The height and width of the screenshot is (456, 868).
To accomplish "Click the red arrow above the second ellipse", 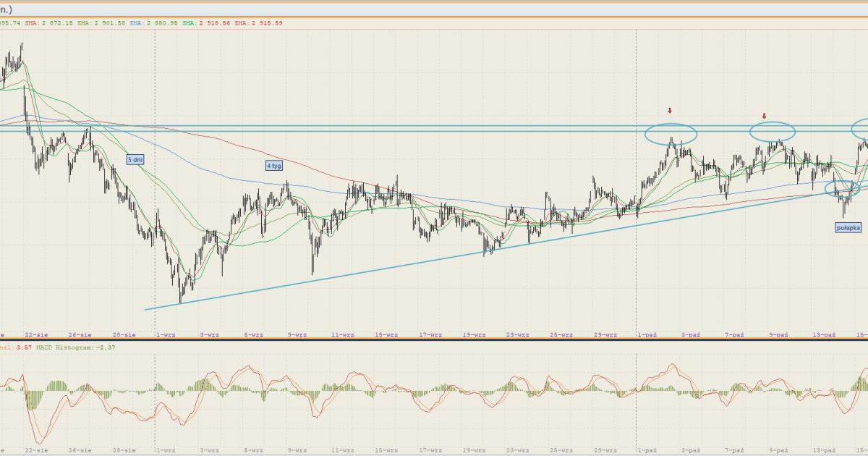I will click(x=764, y=116).
